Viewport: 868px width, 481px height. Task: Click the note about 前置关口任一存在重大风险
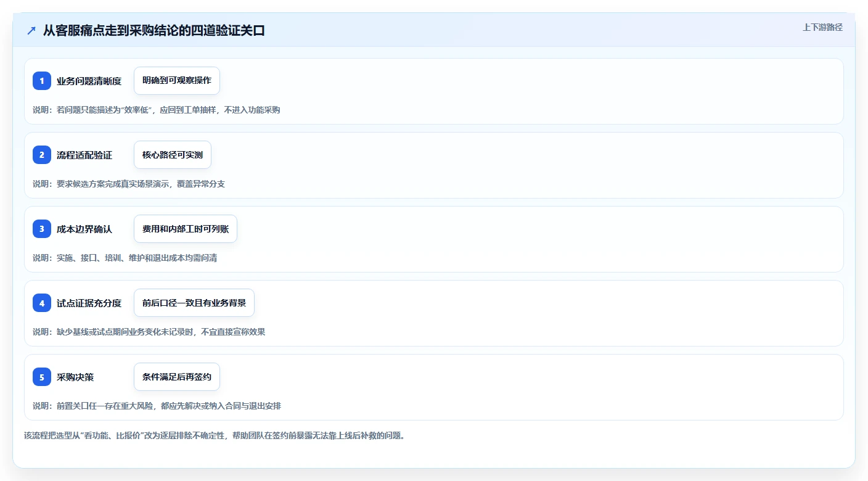[x=157, y=406]
